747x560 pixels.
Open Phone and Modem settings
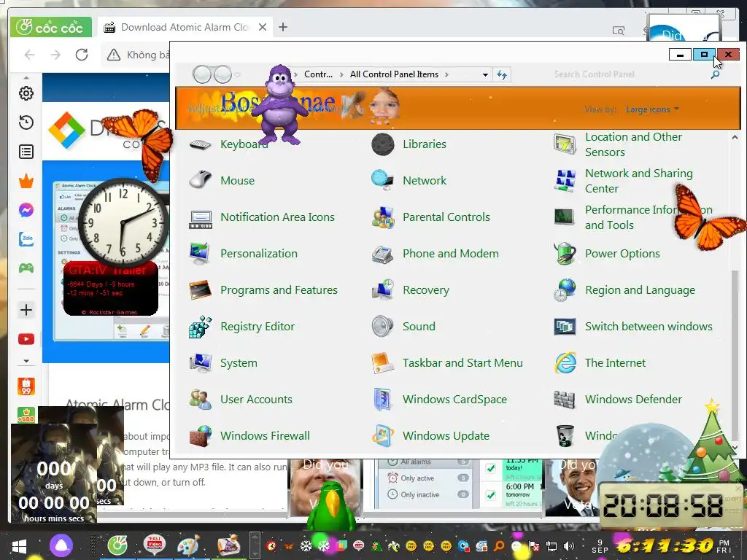[x=435, y=253]
